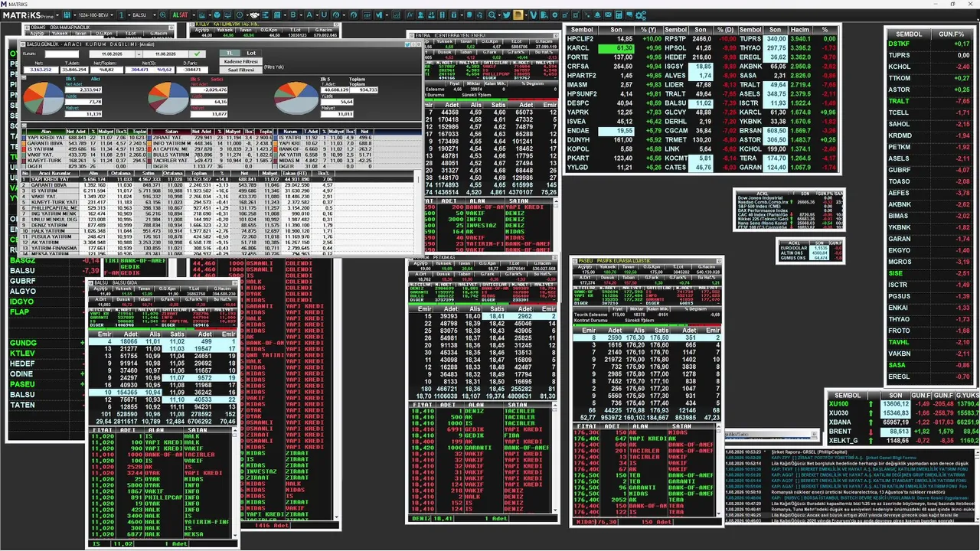
Task: Click the clock icon in main toolbar
Action: point(239,15)
